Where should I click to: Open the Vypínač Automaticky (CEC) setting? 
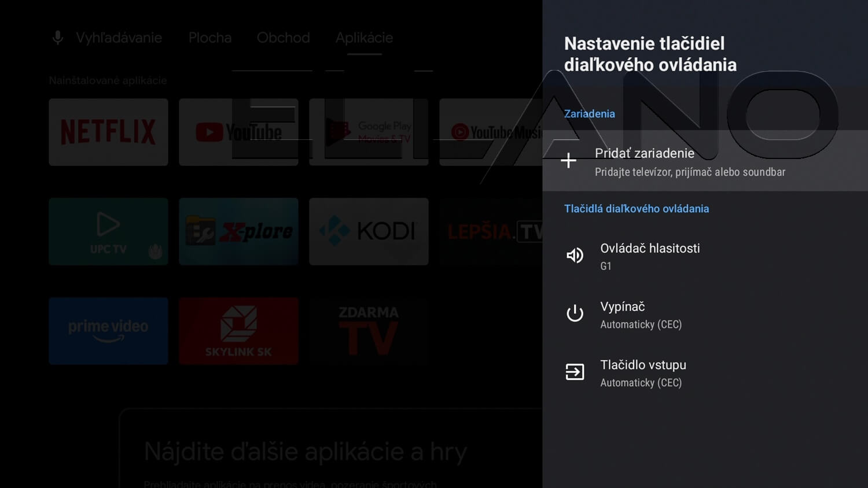pyautogui.click(x=641, y=315)
